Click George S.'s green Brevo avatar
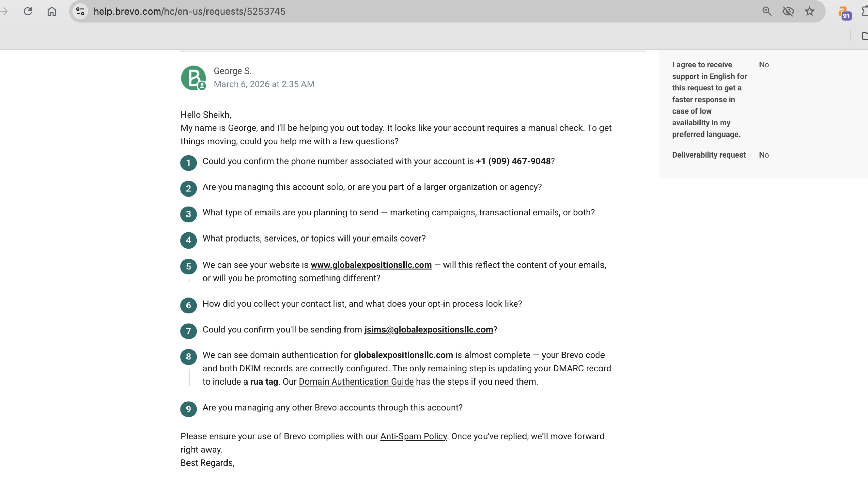 193,78
